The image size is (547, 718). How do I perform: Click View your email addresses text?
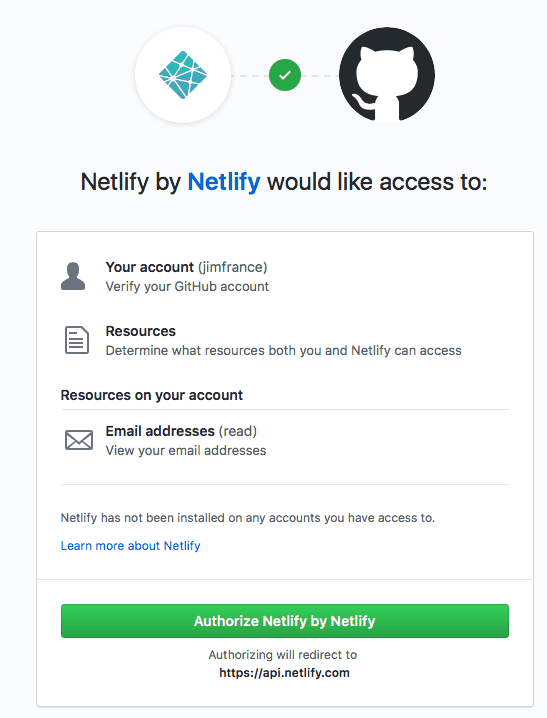tap(186, 451)
